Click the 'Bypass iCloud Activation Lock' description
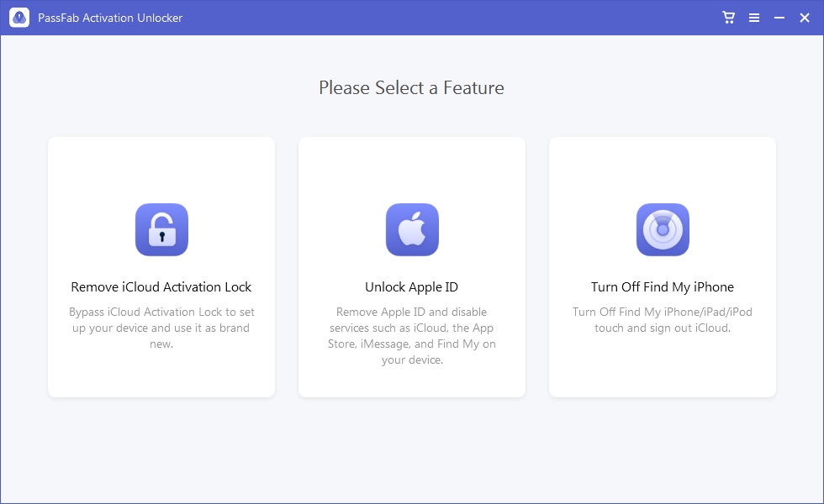824x504 pixels. pyautogui.click(x=161, y=328)
